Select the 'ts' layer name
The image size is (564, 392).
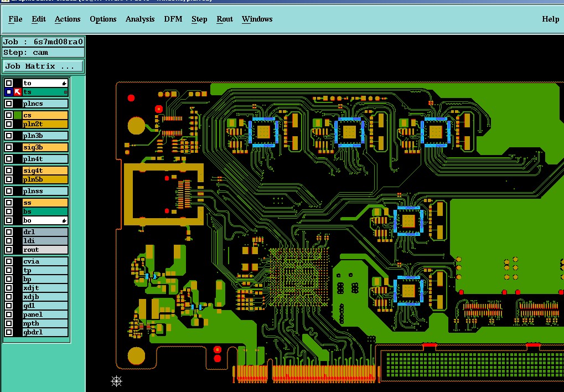click(x=45, y=92)
